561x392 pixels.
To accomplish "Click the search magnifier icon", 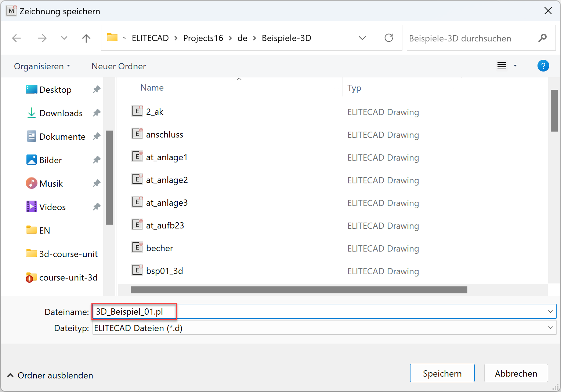I will click(x=542, y=38).
